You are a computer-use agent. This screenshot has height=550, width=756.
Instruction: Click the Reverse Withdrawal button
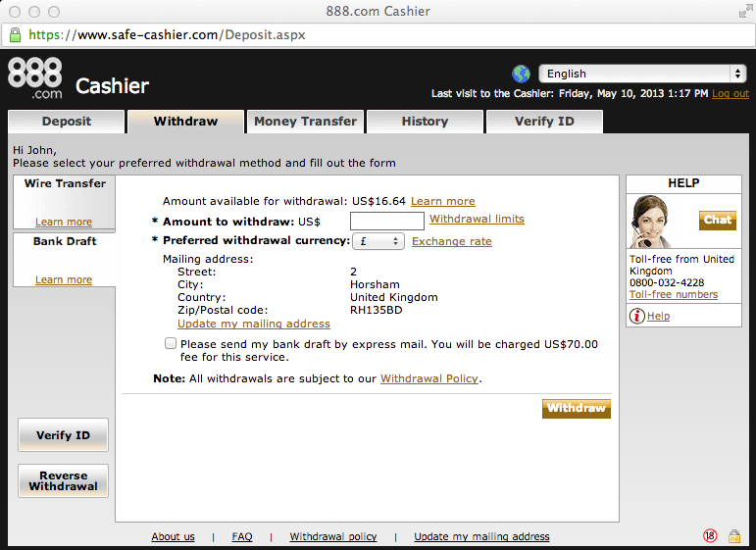pos(63,480)
